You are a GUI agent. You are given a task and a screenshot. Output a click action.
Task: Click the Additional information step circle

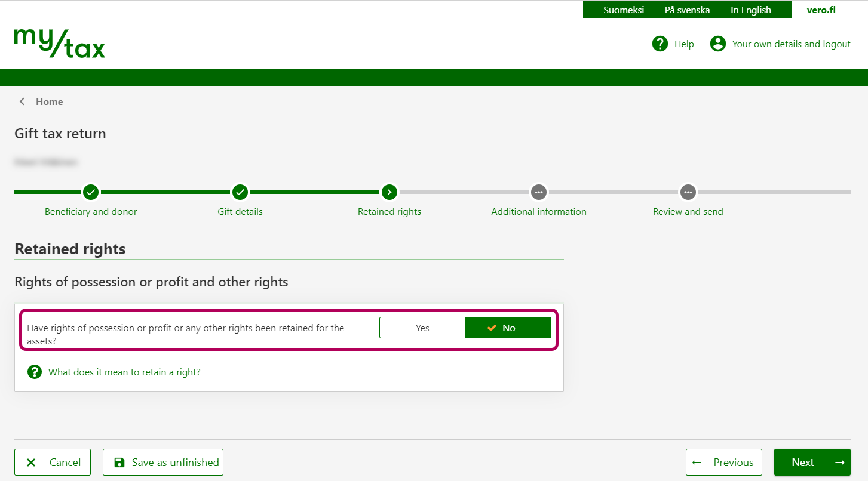(x=539, y=192)
